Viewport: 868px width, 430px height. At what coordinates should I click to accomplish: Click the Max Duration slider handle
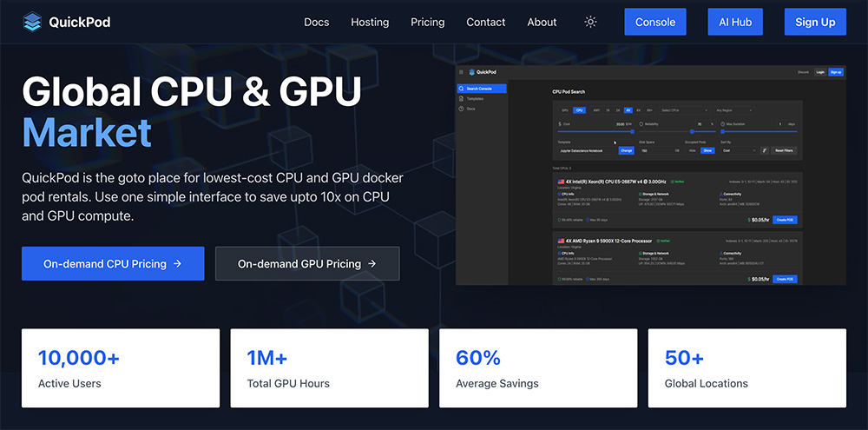722,131
